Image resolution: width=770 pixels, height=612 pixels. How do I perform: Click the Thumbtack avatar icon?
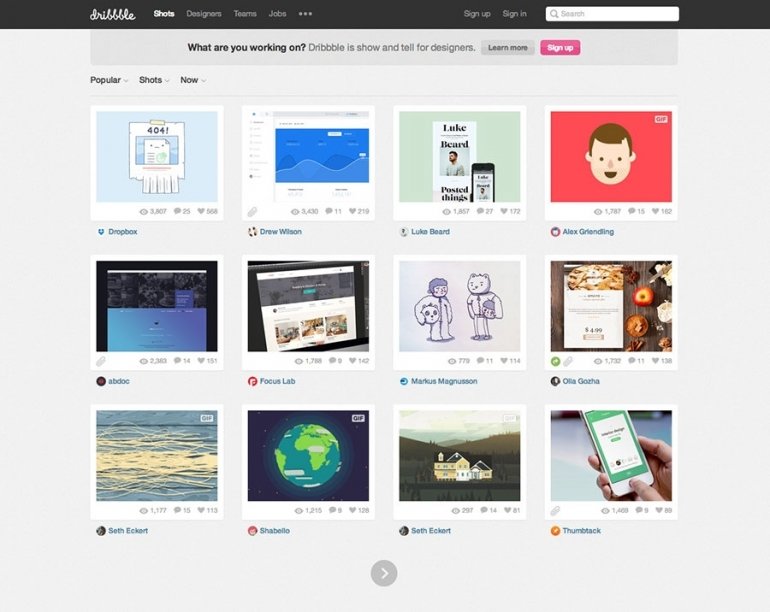click(555, 530)
